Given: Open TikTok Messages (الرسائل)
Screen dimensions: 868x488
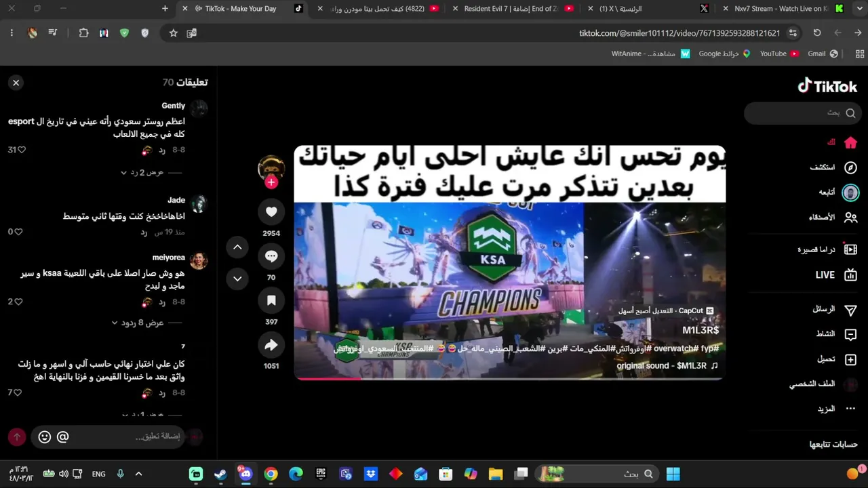Looking at the screenshot, I should 835,309.
